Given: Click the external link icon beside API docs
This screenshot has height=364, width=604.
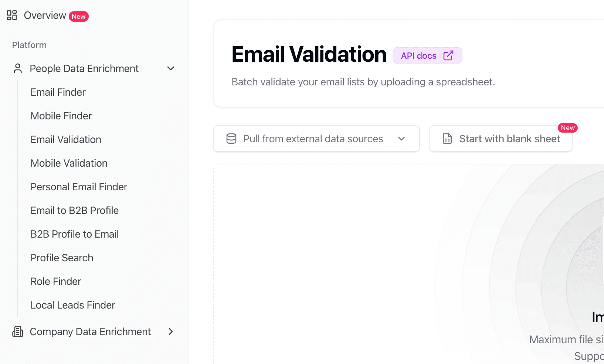Looking at the screenshot, I should (x=448, y=55).
